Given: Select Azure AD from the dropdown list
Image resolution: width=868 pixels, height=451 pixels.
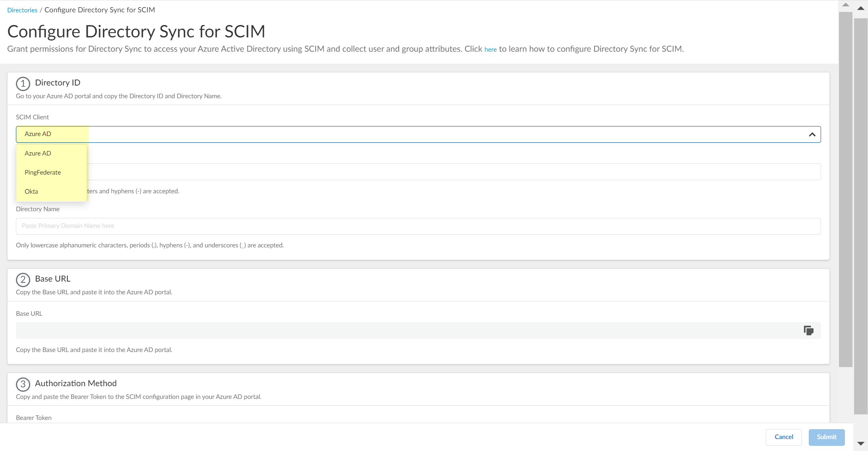Looking at the screenshot, I should click(38, 154).
